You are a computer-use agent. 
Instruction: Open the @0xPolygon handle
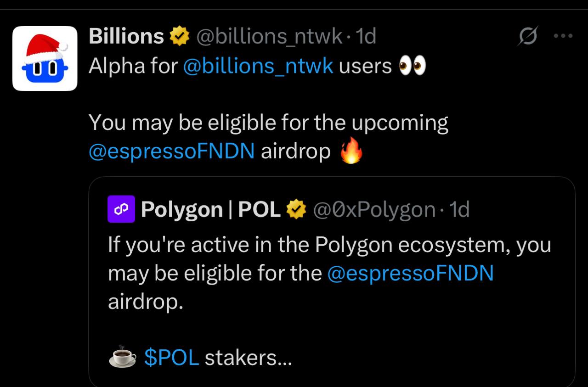pos(374,210)
